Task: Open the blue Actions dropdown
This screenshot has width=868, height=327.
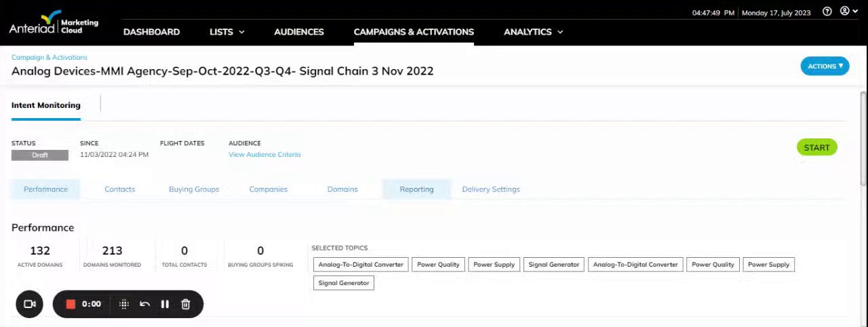Action: (x=825, y=66)
